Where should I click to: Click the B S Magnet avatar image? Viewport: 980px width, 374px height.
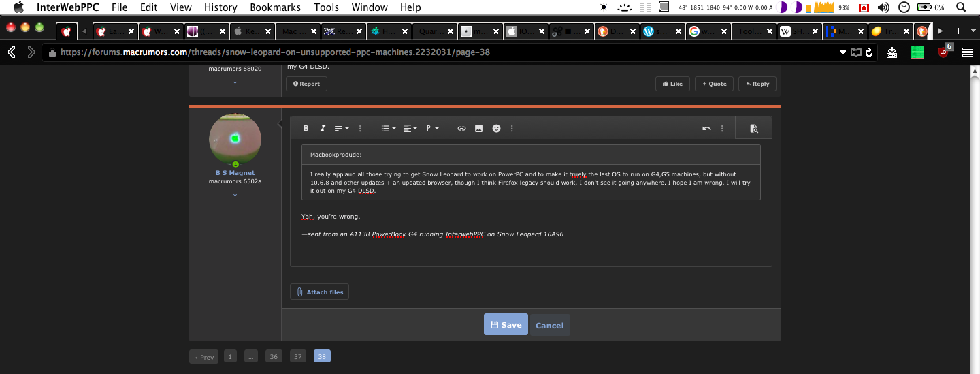pos(235,139)
